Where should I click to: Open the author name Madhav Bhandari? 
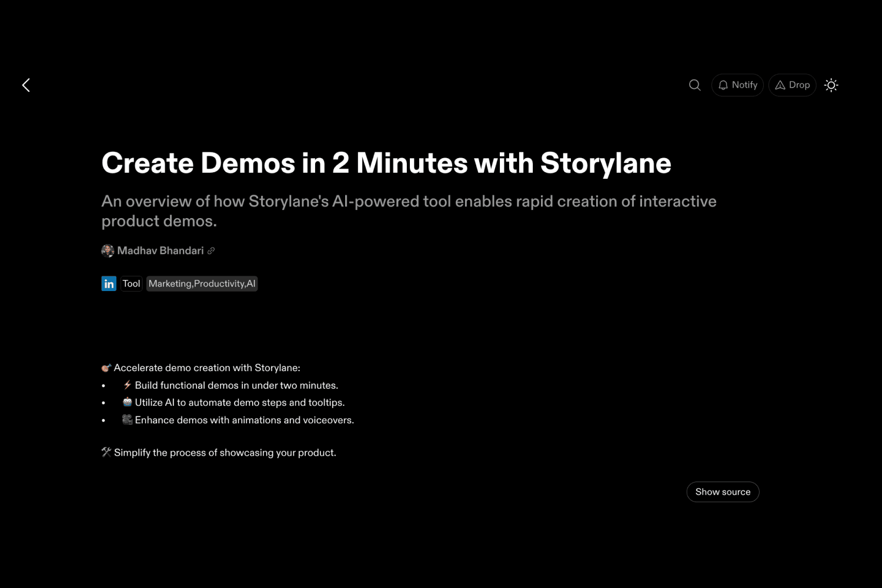click(x=161, y=251)
